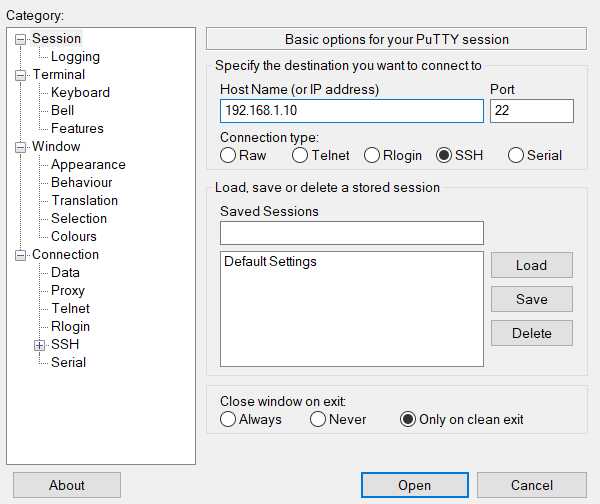
Task: Save the current session
Action: tap(532, 299)
